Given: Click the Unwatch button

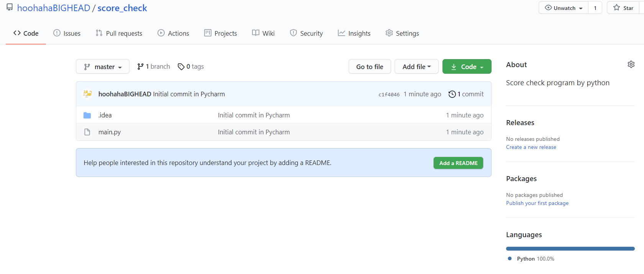Looking at the screenshot, I should 564,8.
